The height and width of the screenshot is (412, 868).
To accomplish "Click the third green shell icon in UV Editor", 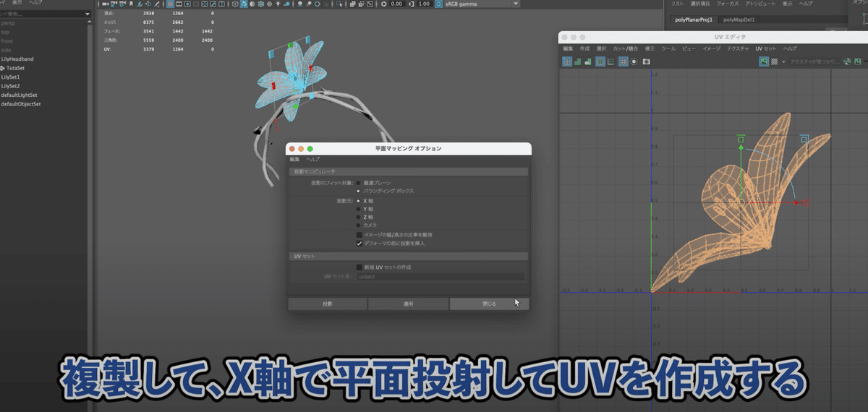I will (588, 62).
